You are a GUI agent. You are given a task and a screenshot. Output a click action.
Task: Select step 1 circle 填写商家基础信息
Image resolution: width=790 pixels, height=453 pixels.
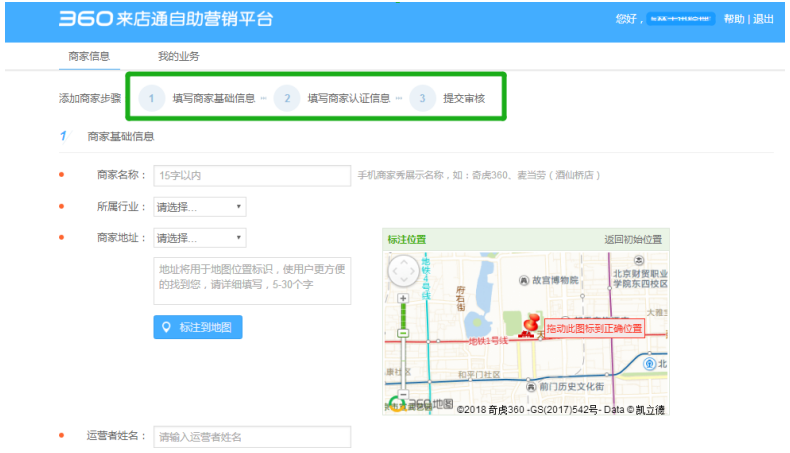point(152,98)
